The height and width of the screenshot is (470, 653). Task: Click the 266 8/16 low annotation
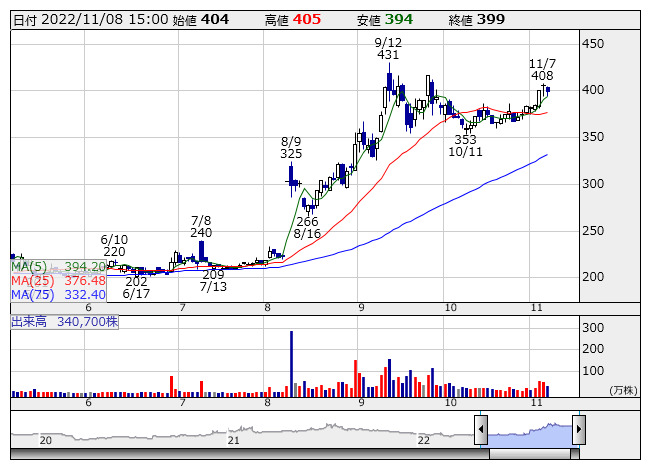coord(307,227)
